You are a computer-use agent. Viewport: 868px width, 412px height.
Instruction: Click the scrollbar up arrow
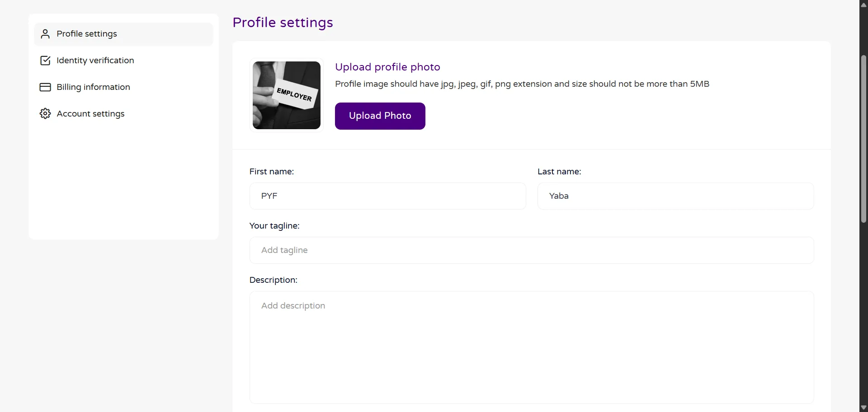click(x=863, y=5)
